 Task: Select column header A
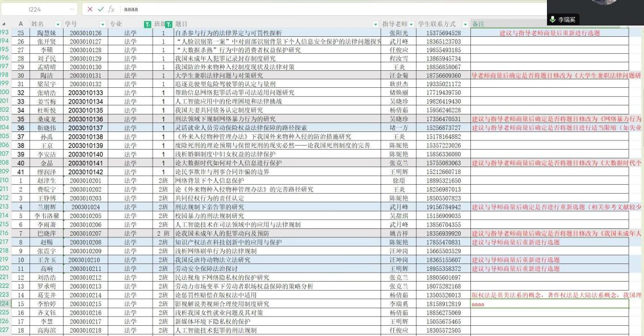pyautogui.click(x=20, y=24)
